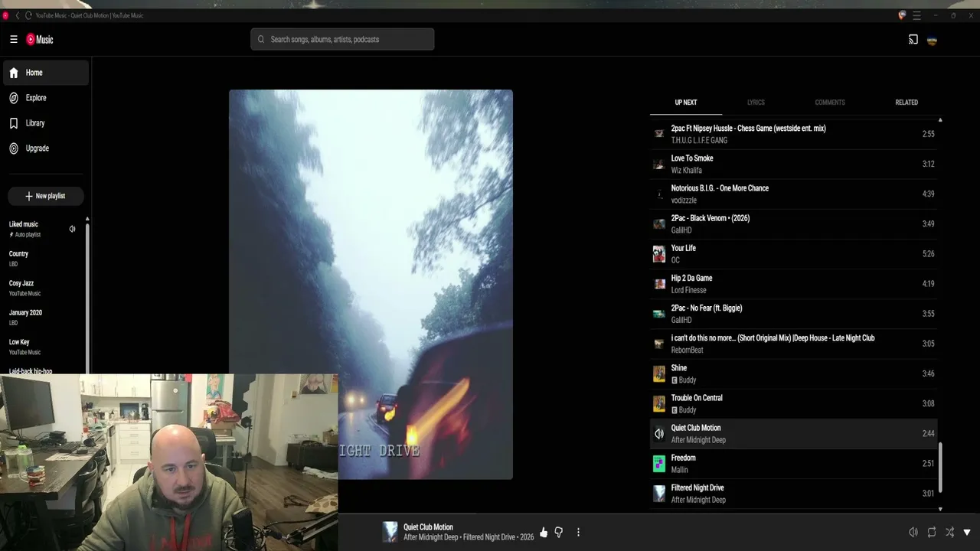This screenshot has width=980, height=551.
Task: Click the queue scrollbar thumb
Action: click(x=940, y=468)
